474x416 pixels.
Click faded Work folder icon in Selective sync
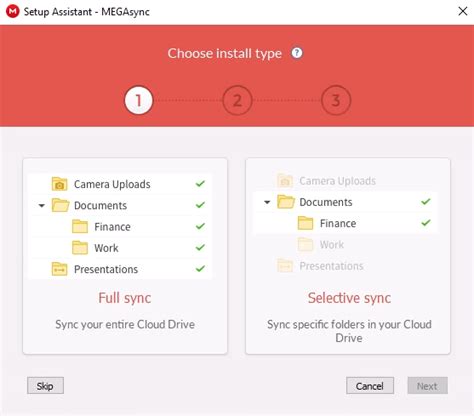pos(305,244)
